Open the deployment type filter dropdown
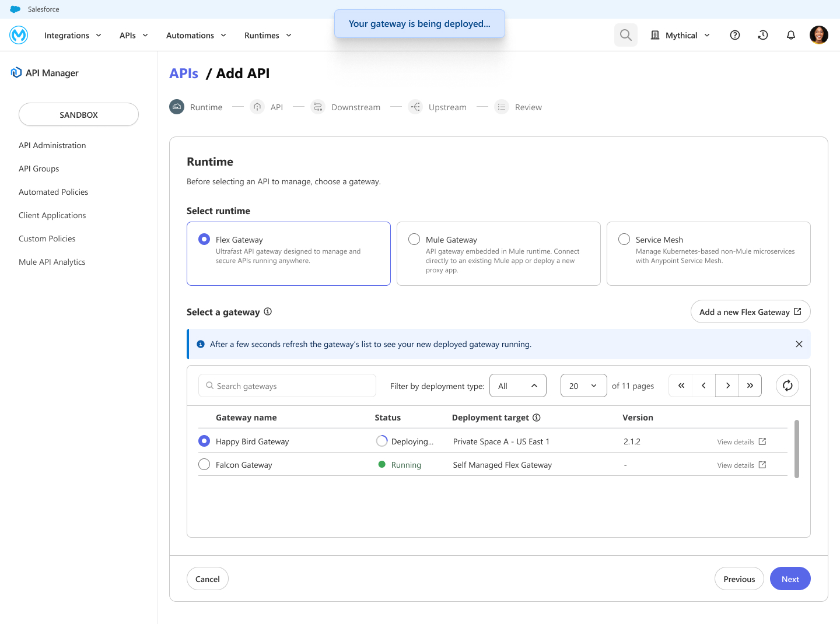 coord(518,385)
